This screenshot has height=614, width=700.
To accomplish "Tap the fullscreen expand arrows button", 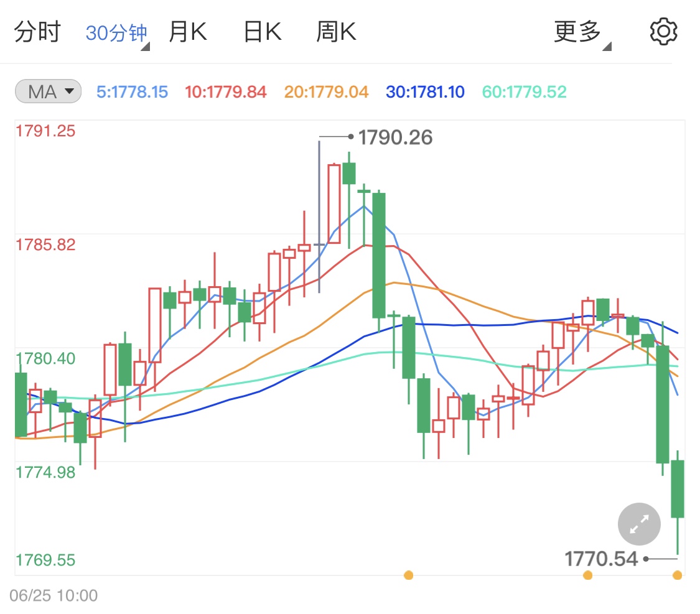I will tap(639, 524).
